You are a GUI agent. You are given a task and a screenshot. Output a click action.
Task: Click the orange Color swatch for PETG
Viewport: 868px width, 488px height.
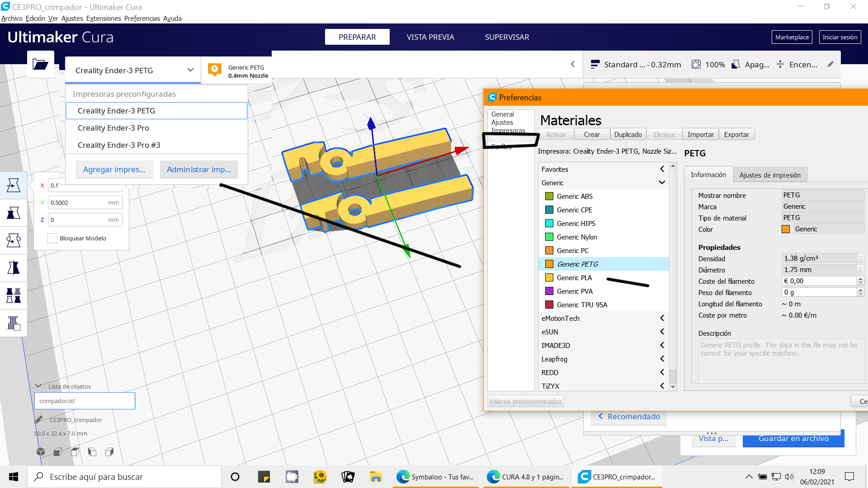786,229
